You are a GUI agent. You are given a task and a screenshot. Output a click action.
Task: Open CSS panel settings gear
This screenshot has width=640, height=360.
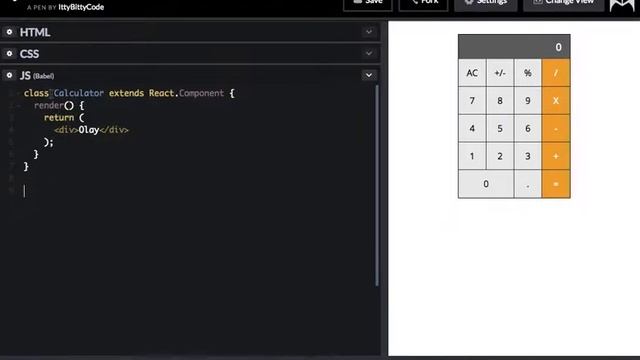9,53
